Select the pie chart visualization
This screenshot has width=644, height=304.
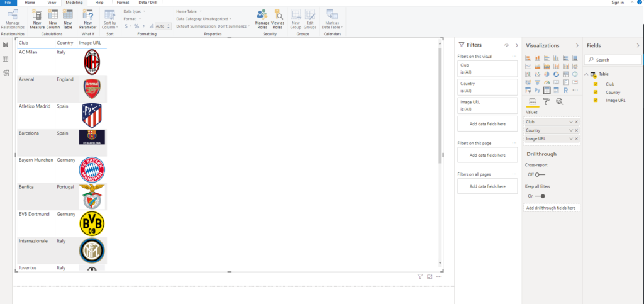click(x=547, y=74)
